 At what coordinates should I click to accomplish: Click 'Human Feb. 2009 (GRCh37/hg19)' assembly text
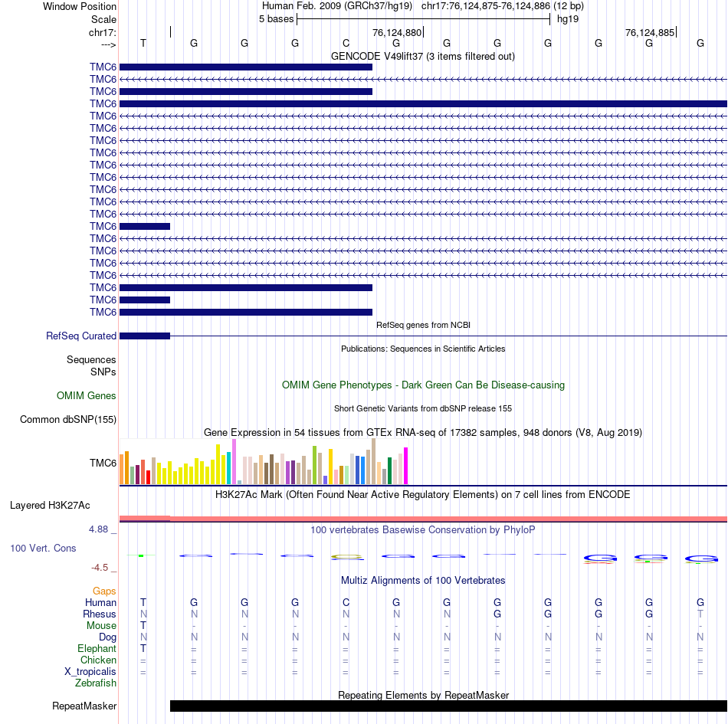pyautogui.click(x=337, y=6)
